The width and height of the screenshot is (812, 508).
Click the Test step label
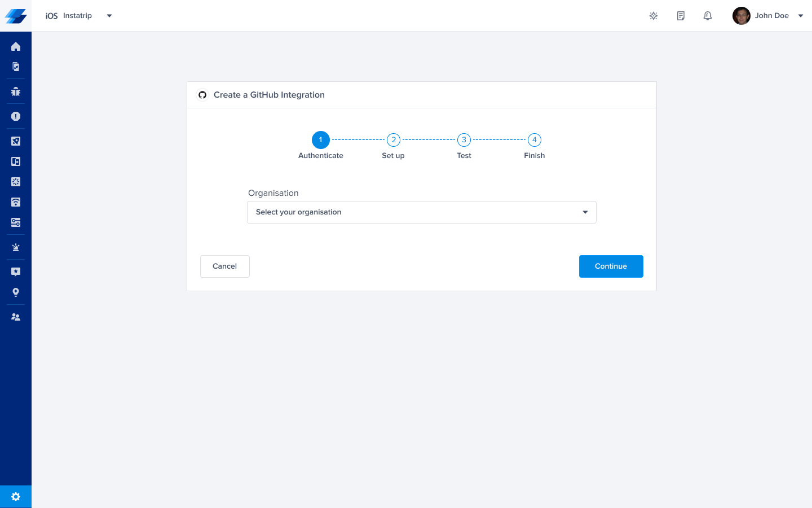[x=464, y=156]
